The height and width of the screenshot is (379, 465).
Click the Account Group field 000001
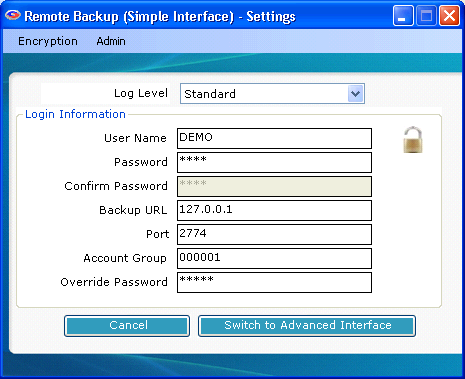click(274, 258)
